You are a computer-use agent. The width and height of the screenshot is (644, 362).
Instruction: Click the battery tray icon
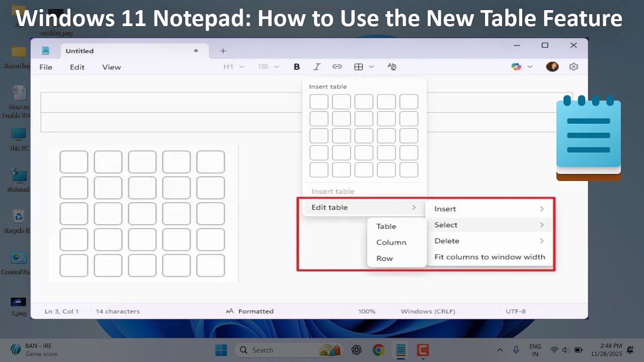pos(579,350)
